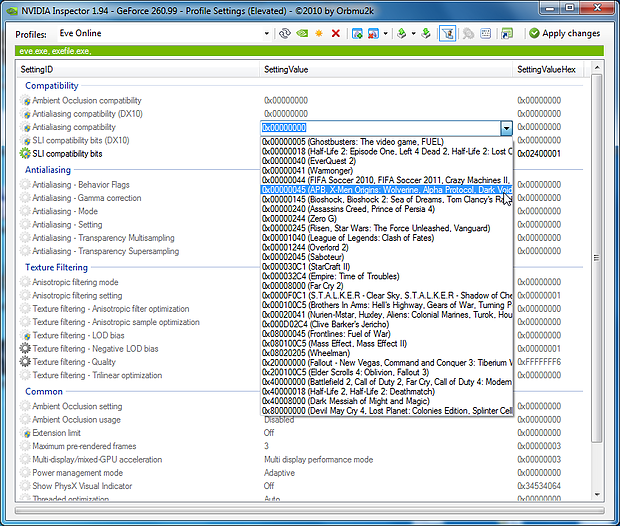The height and width of the screenshot is (526, 620).
Task: Refresh the profile list with the refresh icon
Action: coord(285,34)
